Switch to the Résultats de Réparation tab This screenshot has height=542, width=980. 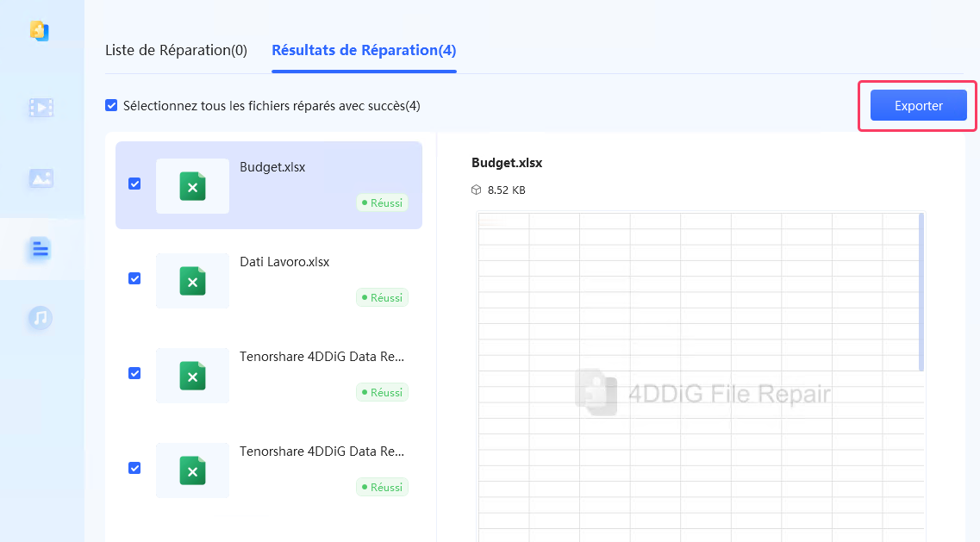point(363,50)
